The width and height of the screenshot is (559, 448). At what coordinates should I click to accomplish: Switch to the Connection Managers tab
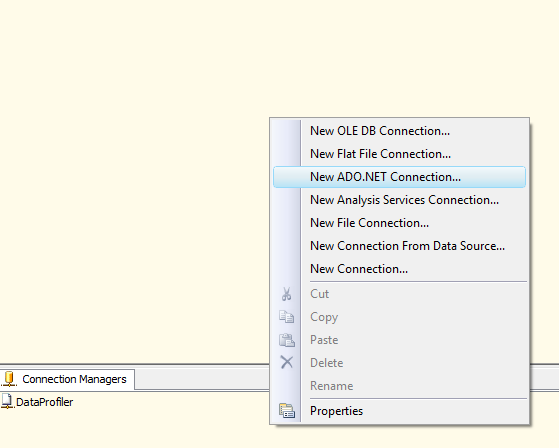[x=67, y=379]
